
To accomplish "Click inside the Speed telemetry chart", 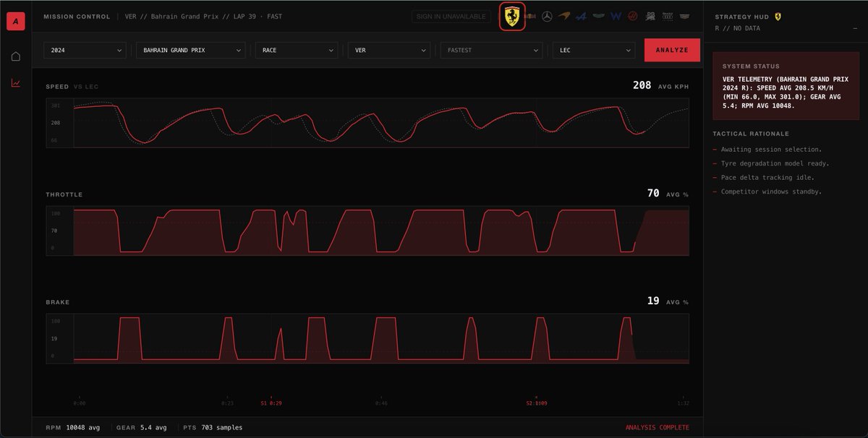I will (x=367, y=124).
